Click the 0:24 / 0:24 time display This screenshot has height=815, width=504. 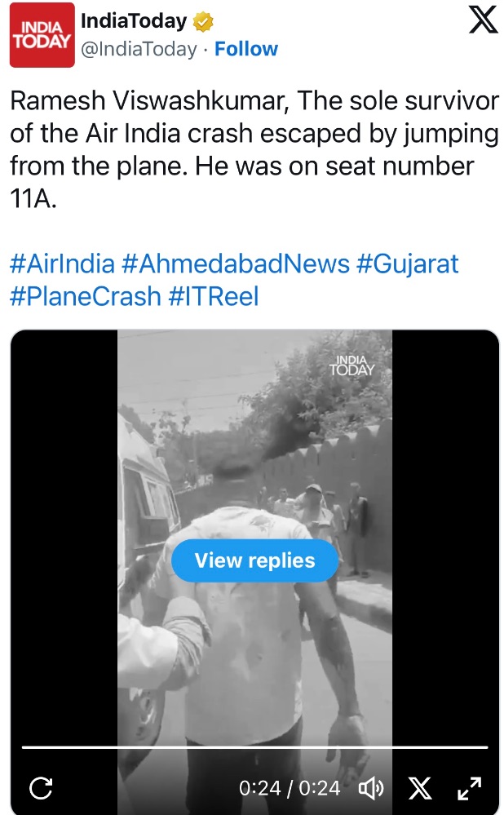coord(290,788)
